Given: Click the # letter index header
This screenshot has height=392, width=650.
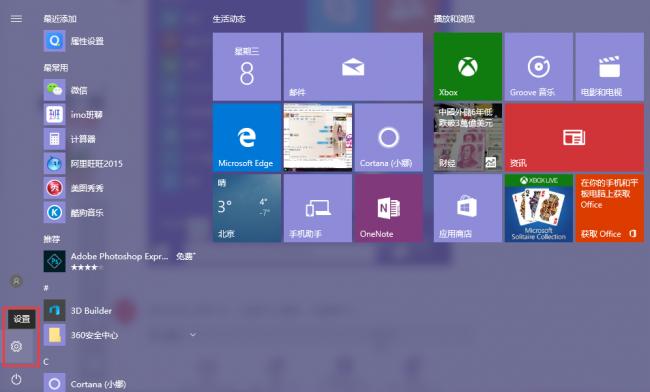Looking at the screenshot, I should (x=46, y=288).
